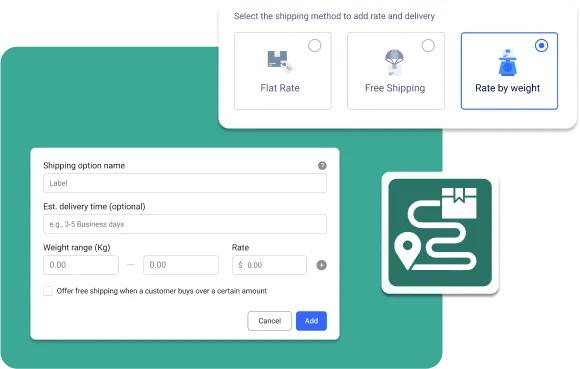Click the maximum weight range field
This screenshot has width=580, height=369.
181,265
